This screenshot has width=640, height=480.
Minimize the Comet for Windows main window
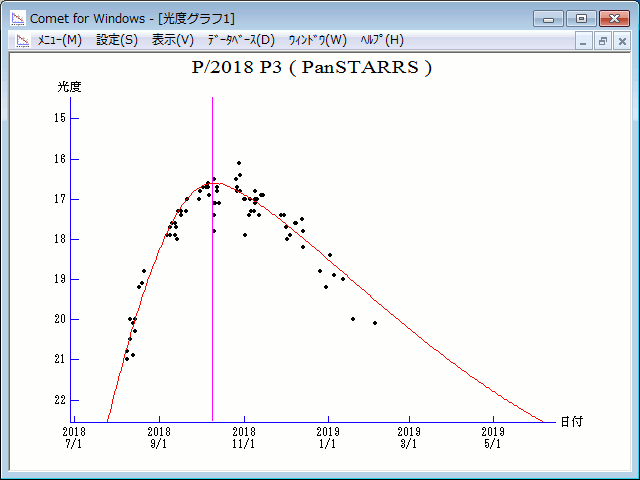[548, 18]
